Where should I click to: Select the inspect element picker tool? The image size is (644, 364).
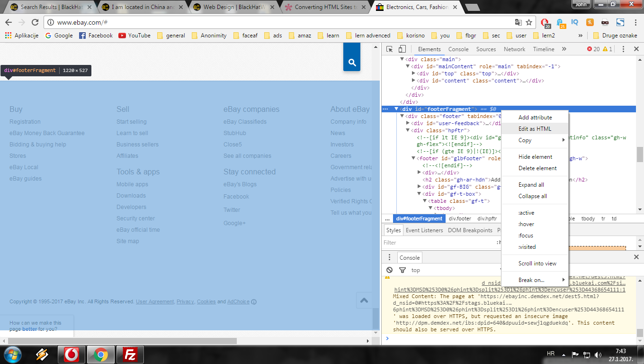point(390,49)
